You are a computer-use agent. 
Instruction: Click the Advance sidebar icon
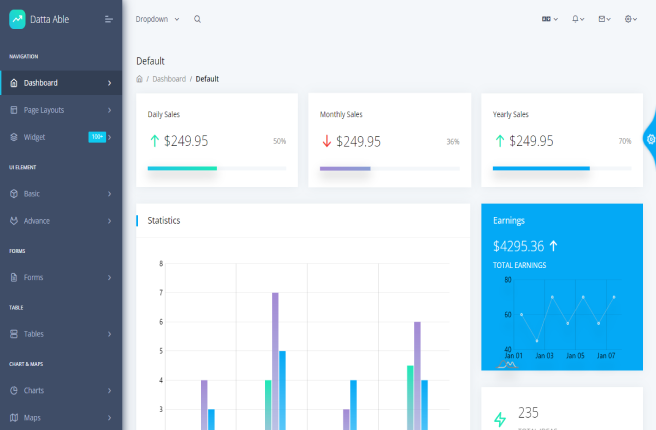[x=14, y=221]
